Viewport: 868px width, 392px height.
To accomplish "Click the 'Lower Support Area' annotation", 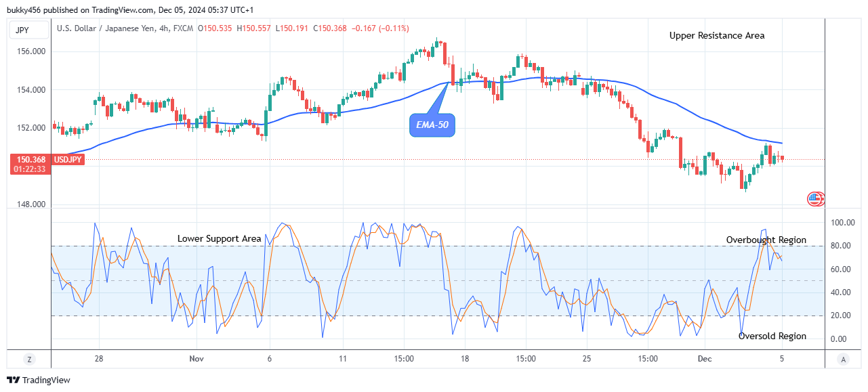I will point(220,238).
